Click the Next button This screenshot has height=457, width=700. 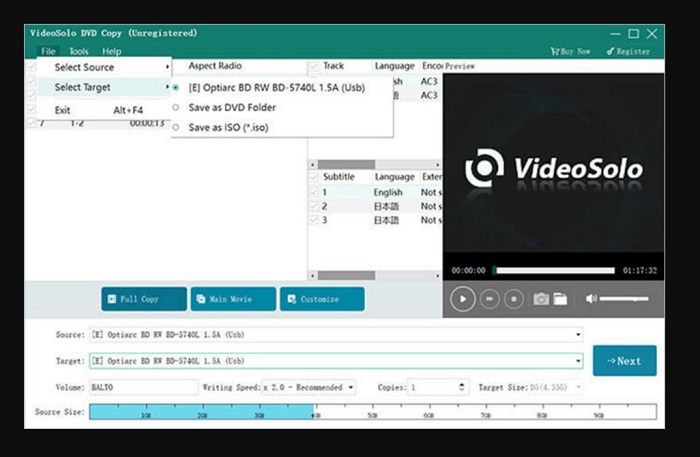625,361
